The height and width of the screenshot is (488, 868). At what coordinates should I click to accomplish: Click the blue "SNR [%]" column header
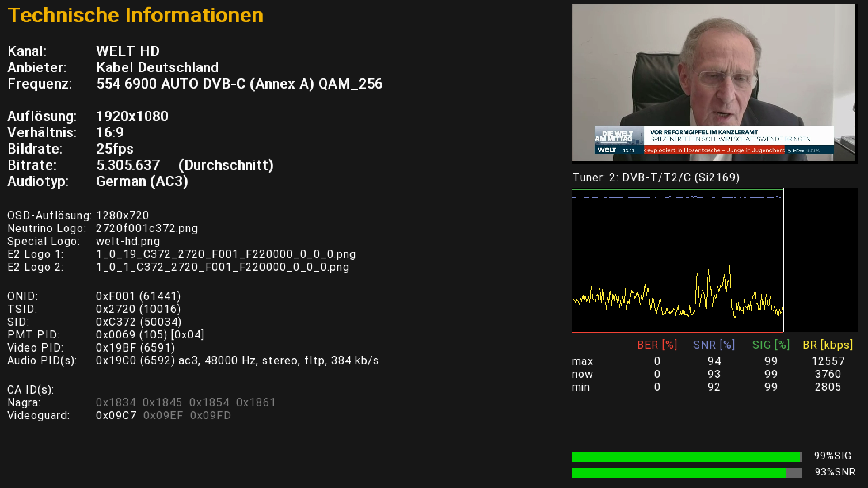[x=714, y=345]
